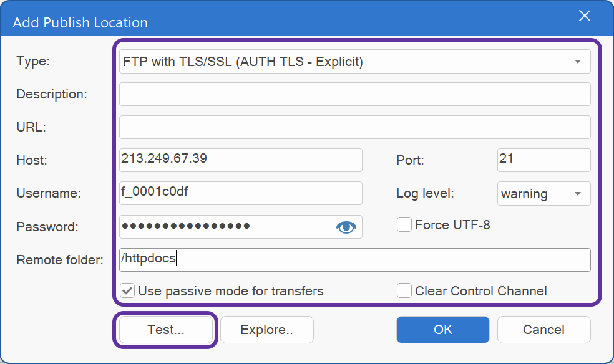Viewport: 614px width, 364px height.
Task: Select the Host address field
Action: tap(240, 160)
